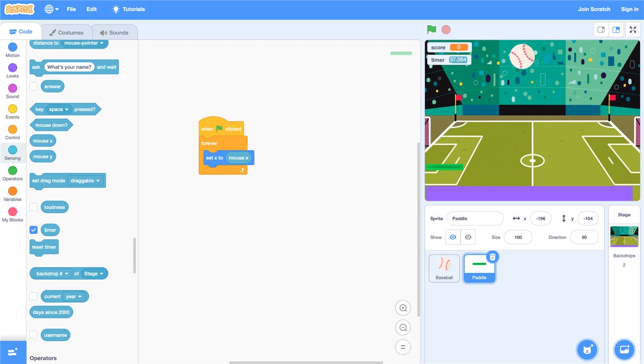Screen dimensions: 644x364
Task: Open the language globe dropdown
Action: coord(51,9)
